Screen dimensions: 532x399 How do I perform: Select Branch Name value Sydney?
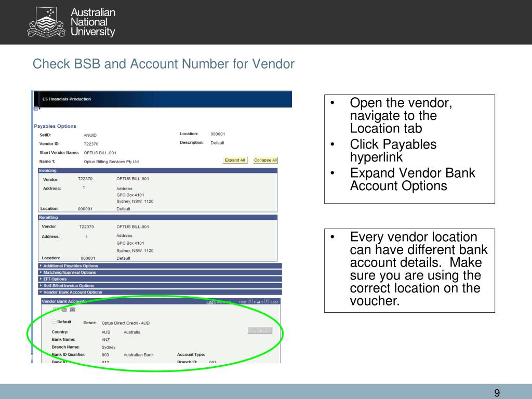tap(109, 348)
